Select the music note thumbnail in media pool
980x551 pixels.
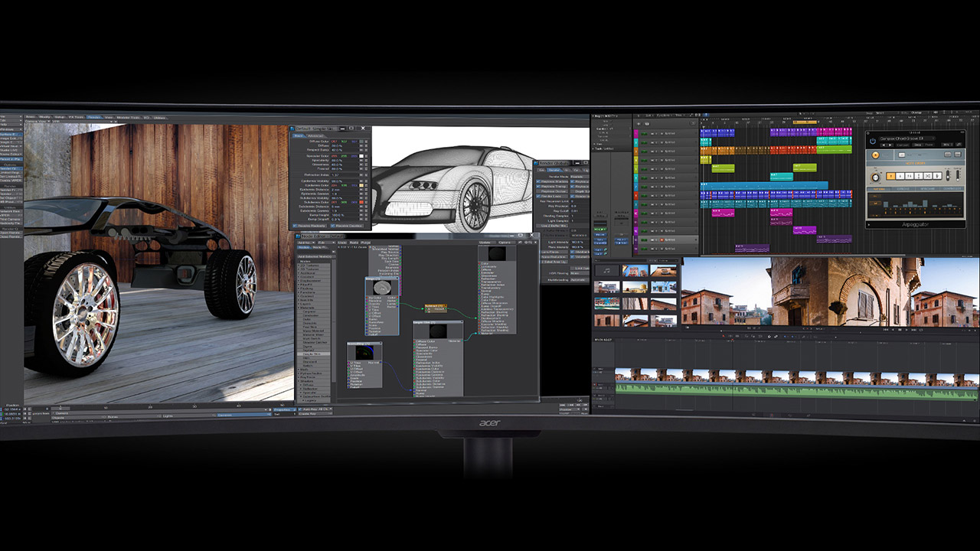pyautogui.click(x=606, y=270)
